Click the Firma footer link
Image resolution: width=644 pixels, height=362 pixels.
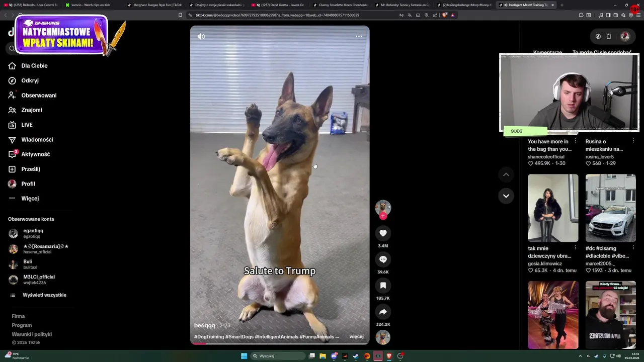[x=18, y=316]
